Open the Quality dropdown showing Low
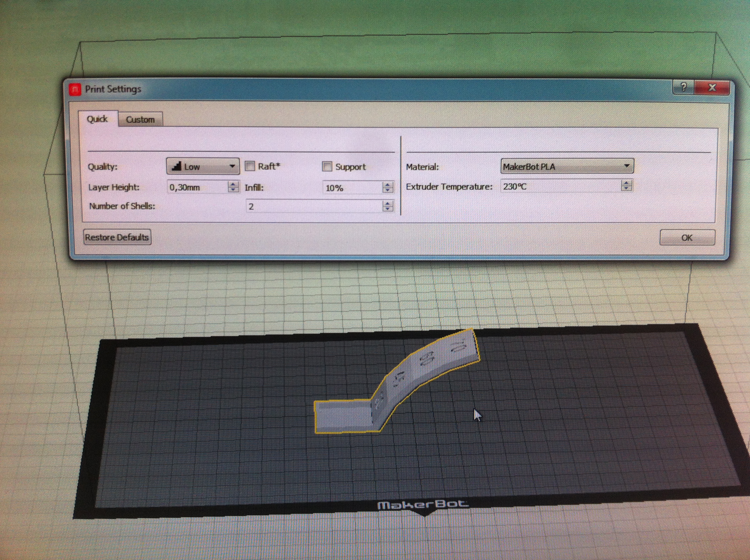Image resolution: width=750 pixels, height=560 pixels. coord(203,166)
